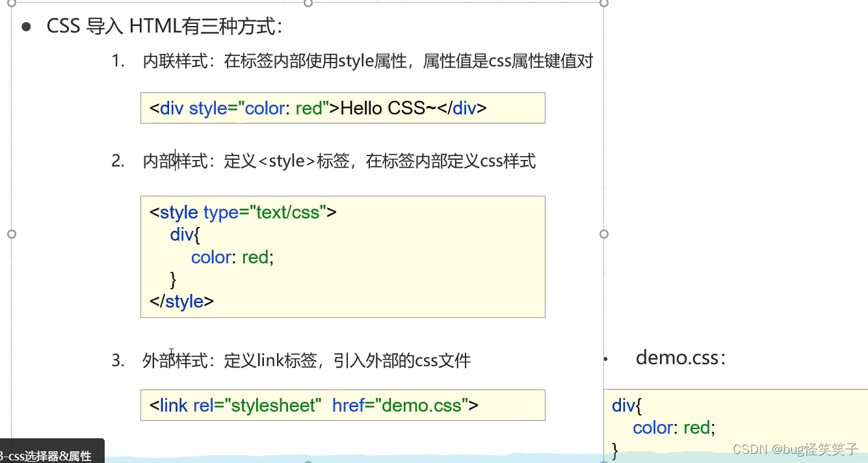Click 'color: red;' in the demo.css code box
Screen dimensions: 868x463
[674, 427]
